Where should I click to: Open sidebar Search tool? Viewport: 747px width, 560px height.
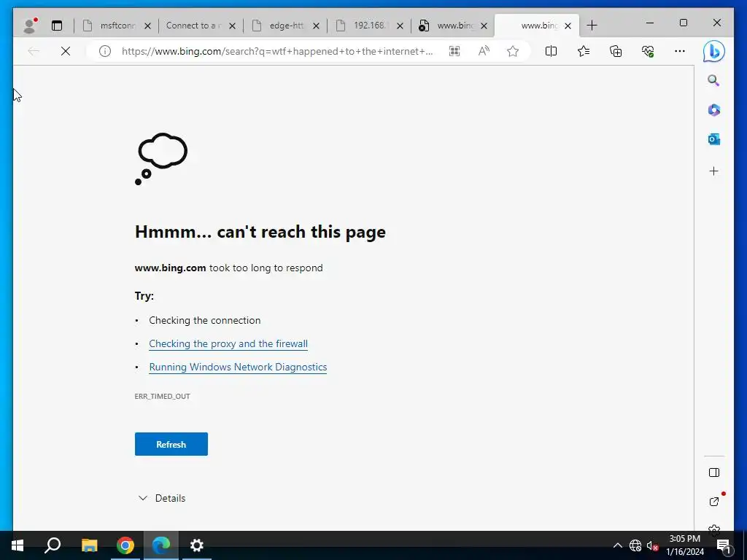click(713, 80)
